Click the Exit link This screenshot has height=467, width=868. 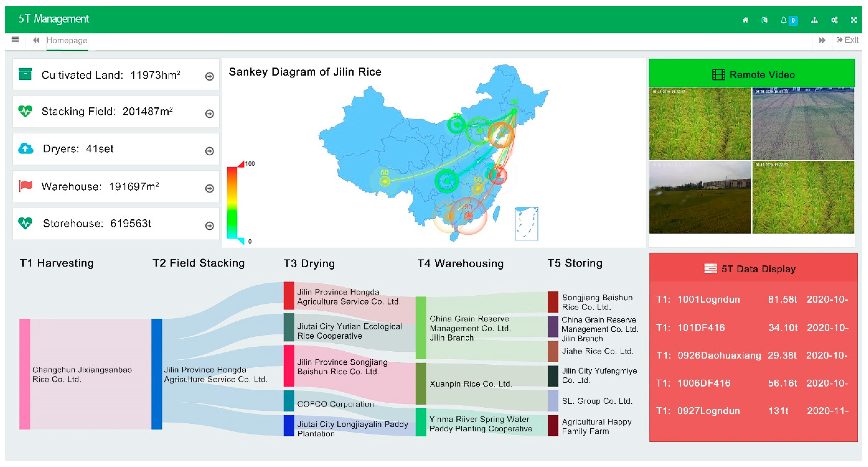(x=847, y=40)
